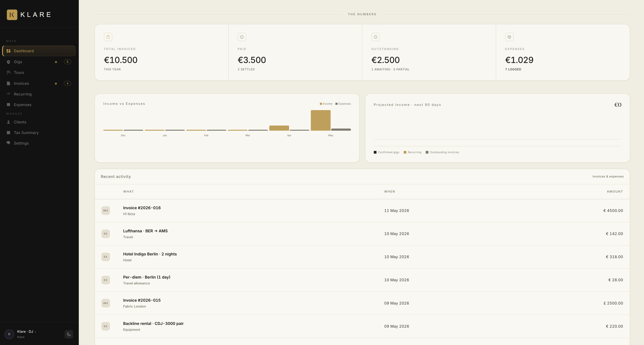This screenshot has width=644, height=345.
Task: Click the £ 2500.00 amount
Action: (613, 303)
